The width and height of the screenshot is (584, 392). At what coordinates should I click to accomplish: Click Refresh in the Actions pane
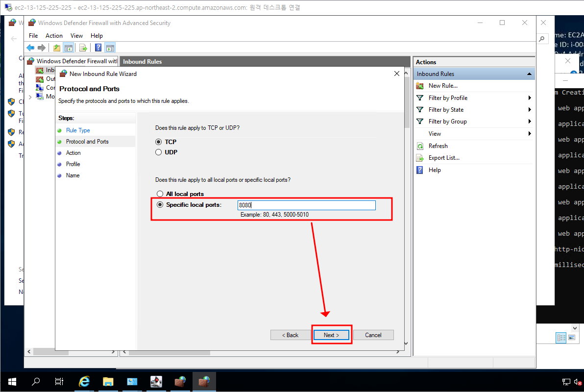(438, 146)
